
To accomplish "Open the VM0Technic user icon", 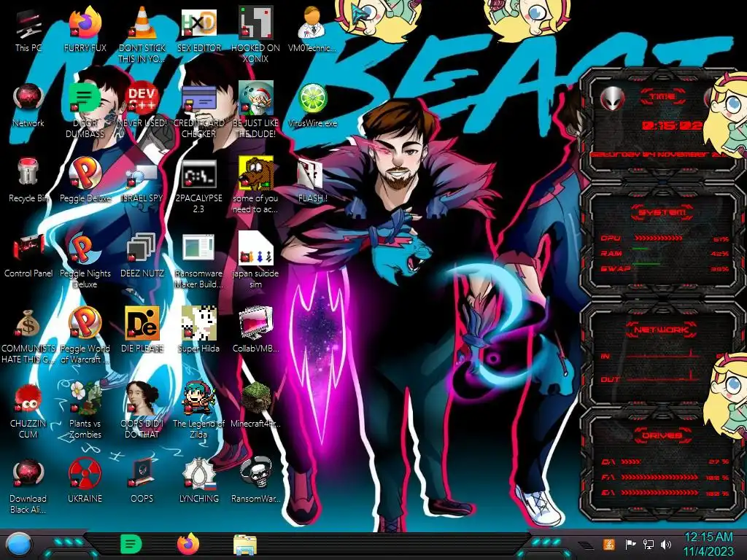I will tap(311, 24).
